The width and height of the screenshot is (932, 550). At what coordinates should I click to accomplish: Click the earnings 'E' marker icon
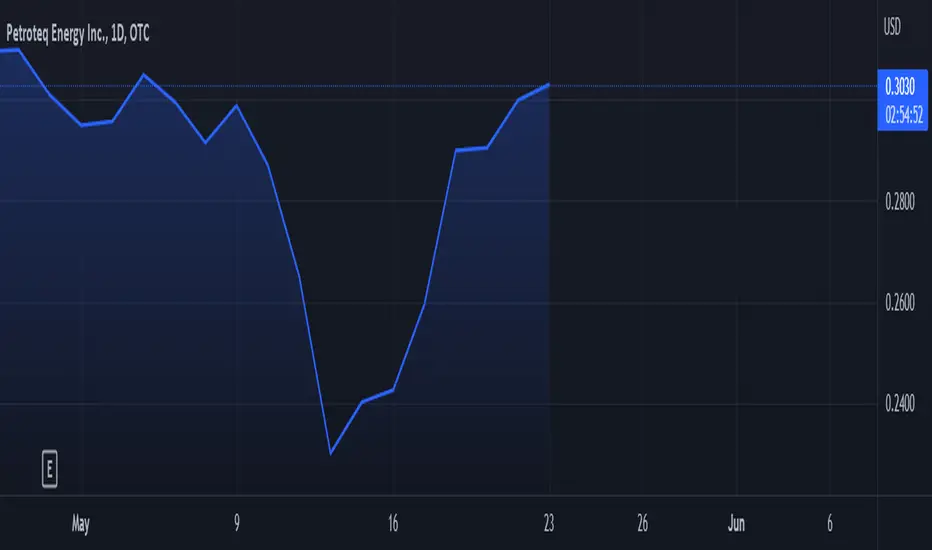[x=50, y=469]
